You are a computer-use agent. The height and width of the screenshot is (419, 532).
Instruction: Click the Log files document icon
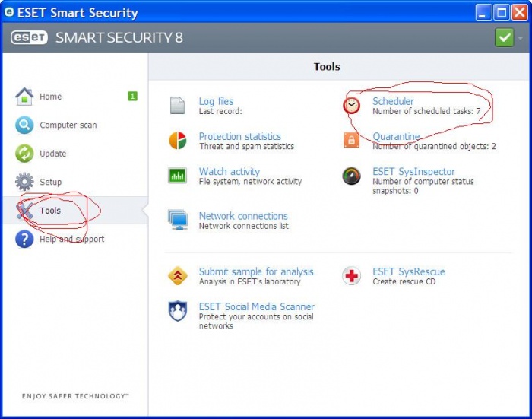point(177,106)
